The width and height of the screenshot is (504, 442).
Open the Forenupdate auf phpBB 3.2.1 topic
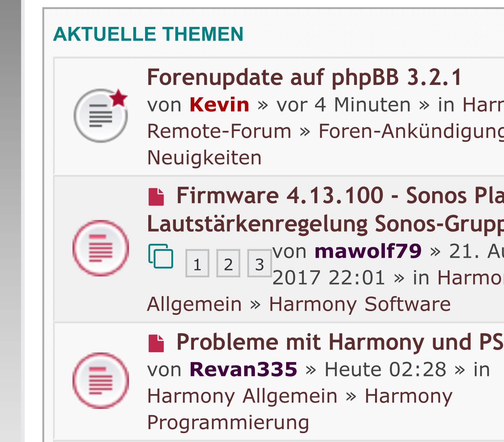click(x=304, y=78)
